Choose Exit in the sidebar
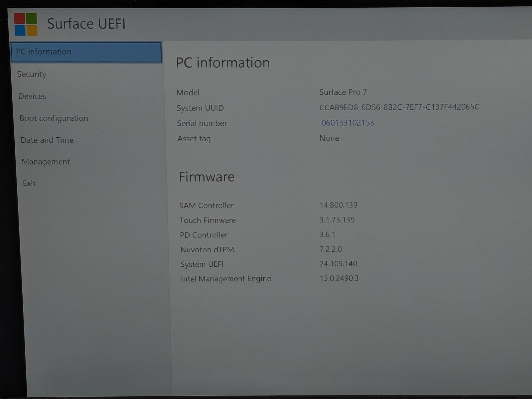This screenshot has width=532, height=399. [29, 183]
